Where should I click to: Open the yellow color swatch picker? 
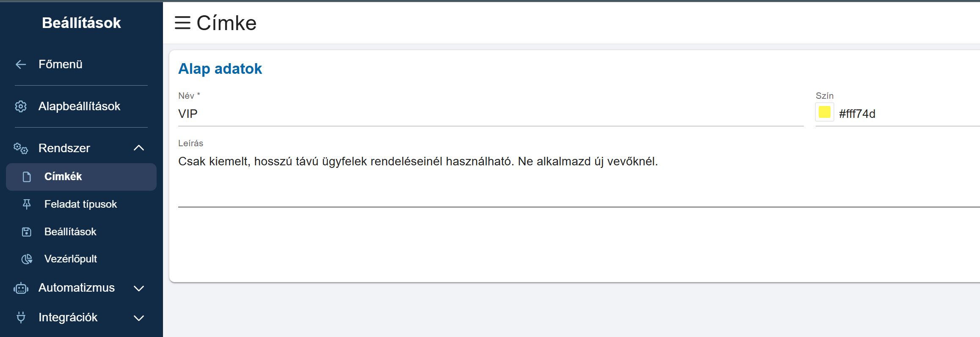click(824, 112)
